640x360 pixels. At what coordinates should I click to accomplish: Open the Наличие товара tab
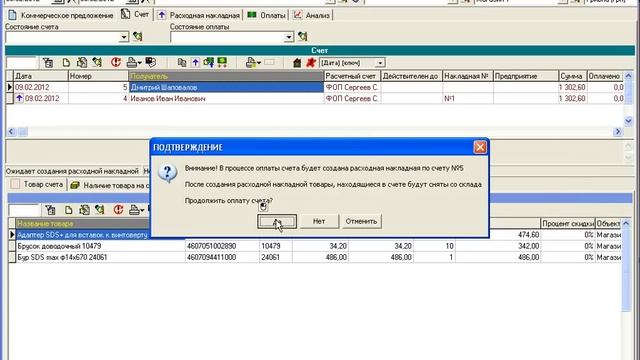(x=110, y=185)
